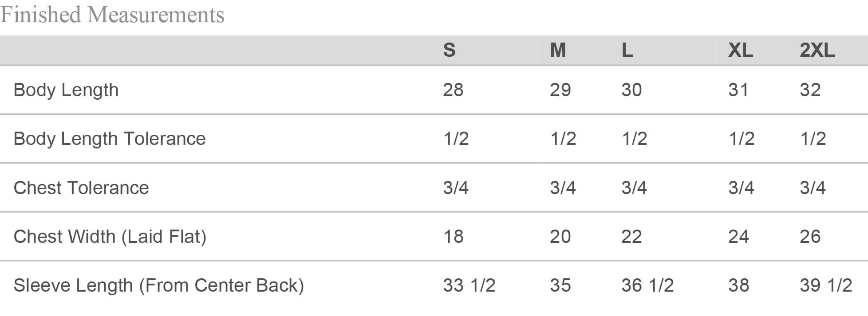
Task: Click the Finished Measurements heading
Action: pyautogui.click(x=112, y=15)
